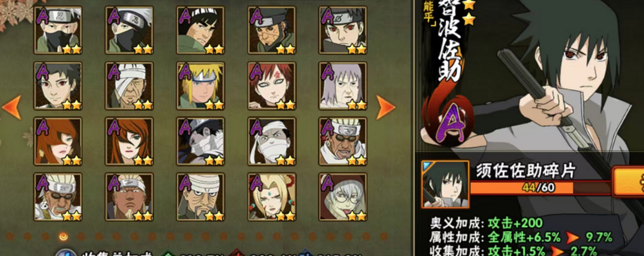The width and height of the screenshot is (644, 256).
Task: Select the Tsunade ninja portrait
Action: 272,196
